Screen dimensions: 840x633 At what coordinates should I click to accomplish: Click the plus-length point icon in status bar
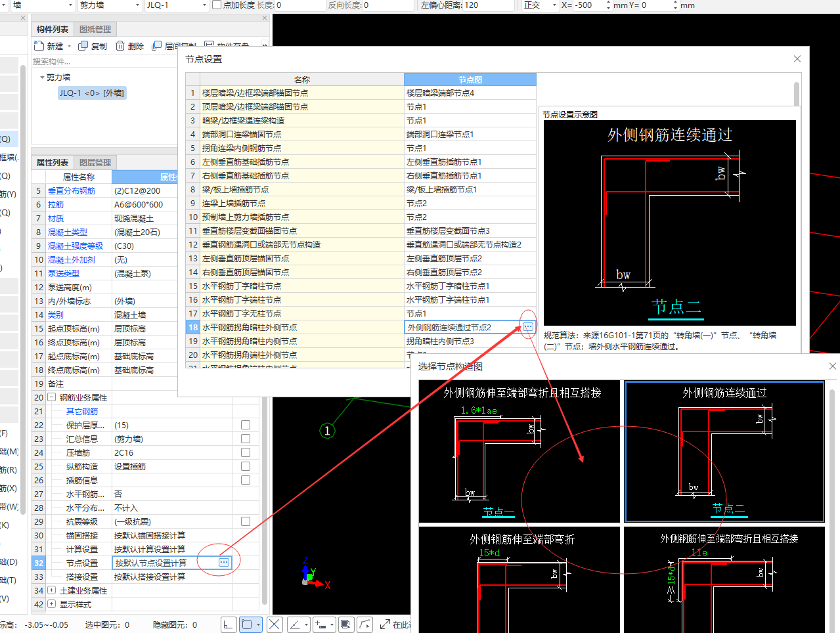(x=321, y=624)
